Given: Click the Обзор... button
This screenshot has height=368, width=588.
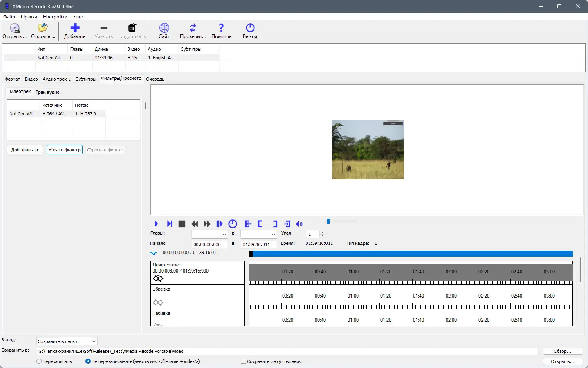Looking at the screenshot, I should (x=562, y=351).
